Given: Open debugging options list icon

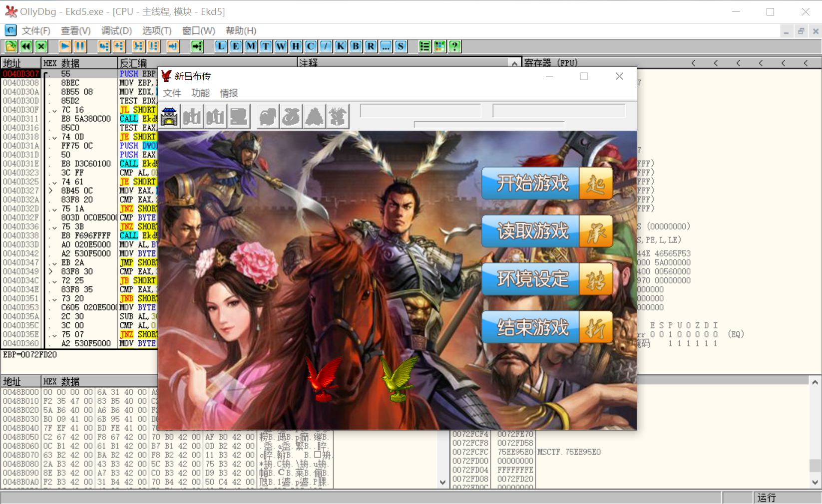Looking at the screenshot, I should click(424, 46).
